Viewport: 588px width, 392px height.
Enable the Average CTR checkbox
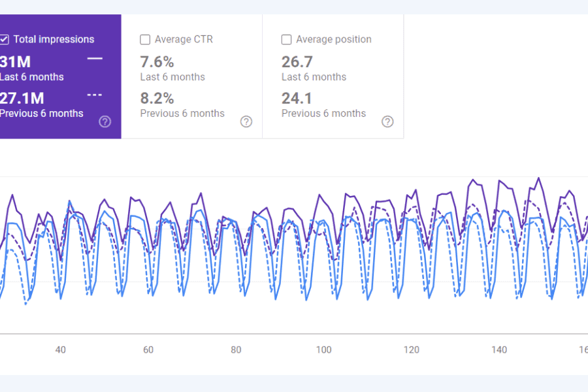145,40
